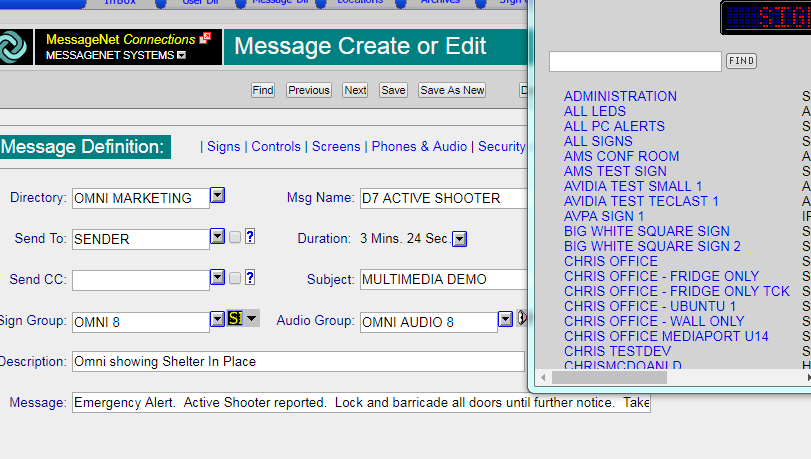The width and height of the screenshot is (811, 459).
Task: Click the sign search box in popup
Action: coord(635,62)
